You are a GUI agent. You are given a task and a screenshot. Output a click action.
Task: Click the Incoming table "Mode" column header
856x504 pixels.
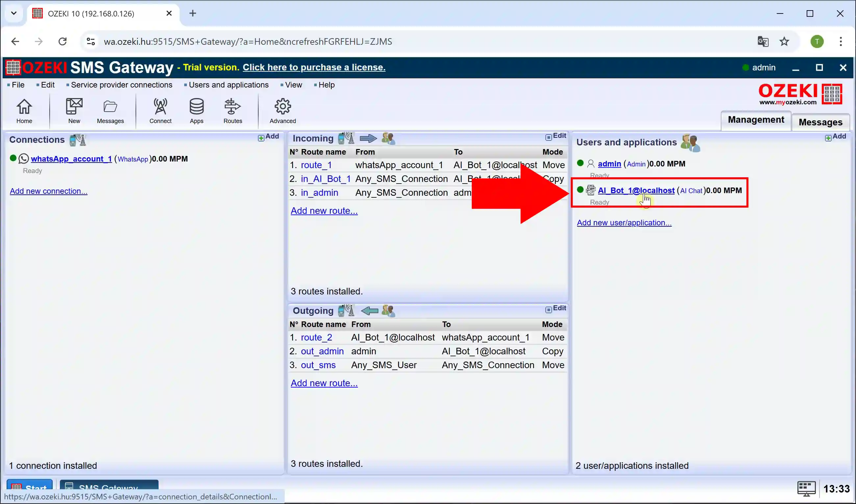click(553, 152)
